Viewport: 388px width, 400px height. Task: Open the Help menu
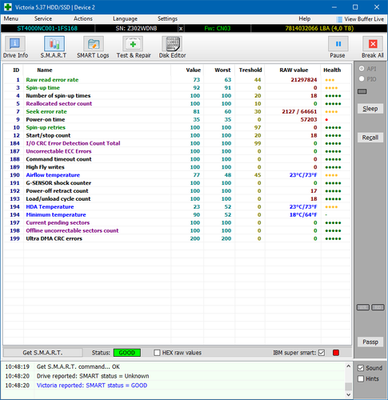tap(304, 19)
